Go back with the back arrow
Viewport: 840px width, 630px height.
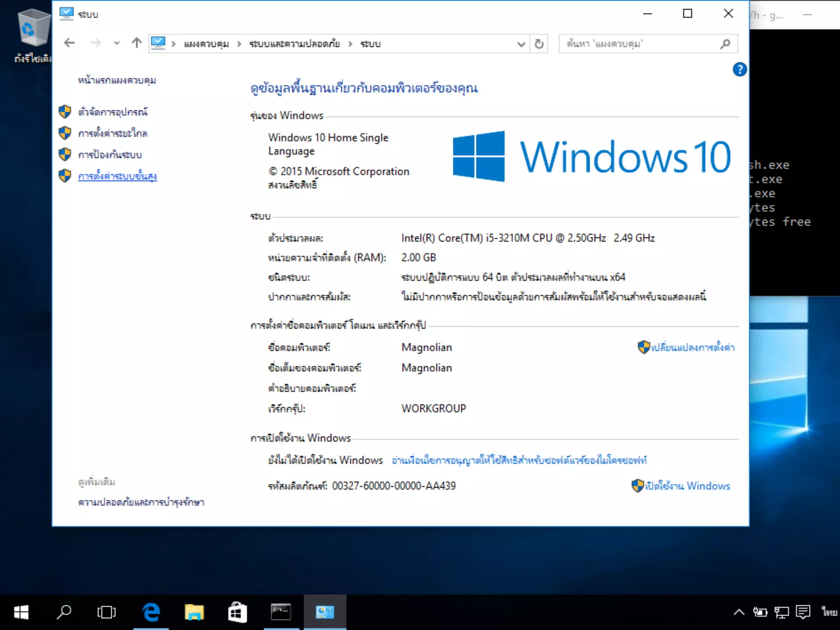69,43
